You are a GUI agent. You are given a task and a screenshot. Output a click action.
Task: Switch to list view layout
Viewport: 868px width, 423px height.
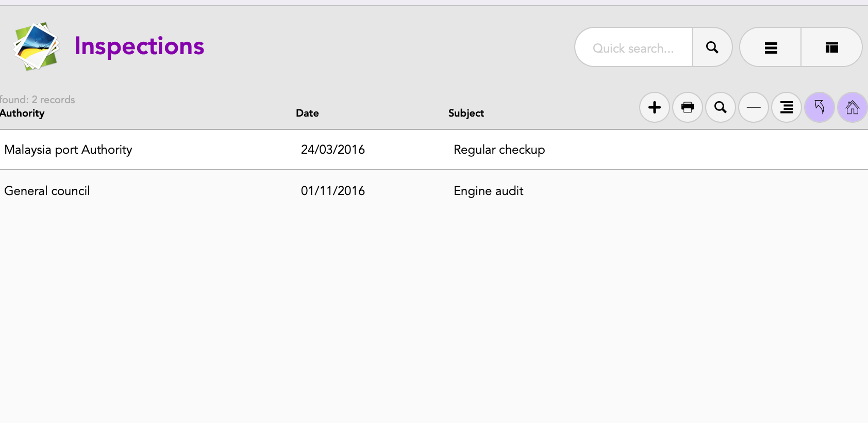pyautogui.click(x=771, y=47)
